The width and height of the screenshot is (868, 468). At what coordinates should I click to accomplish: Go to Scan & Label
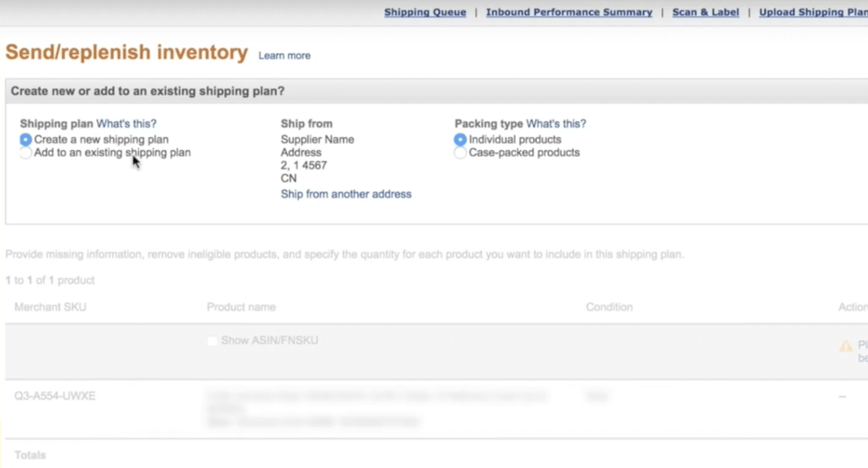705,12
